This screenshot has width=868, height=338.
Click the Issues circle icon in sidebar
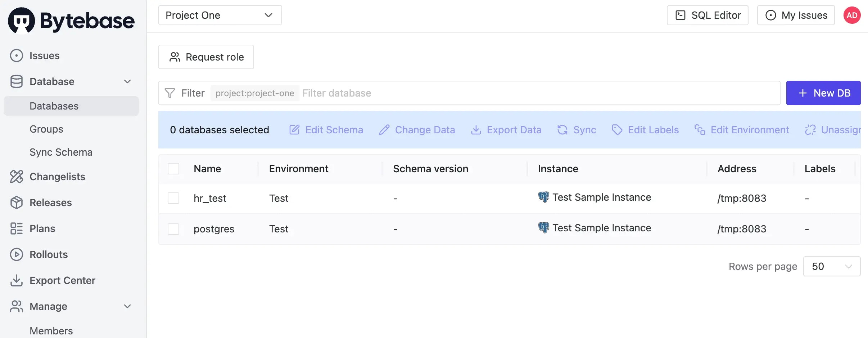pos(17,55)
